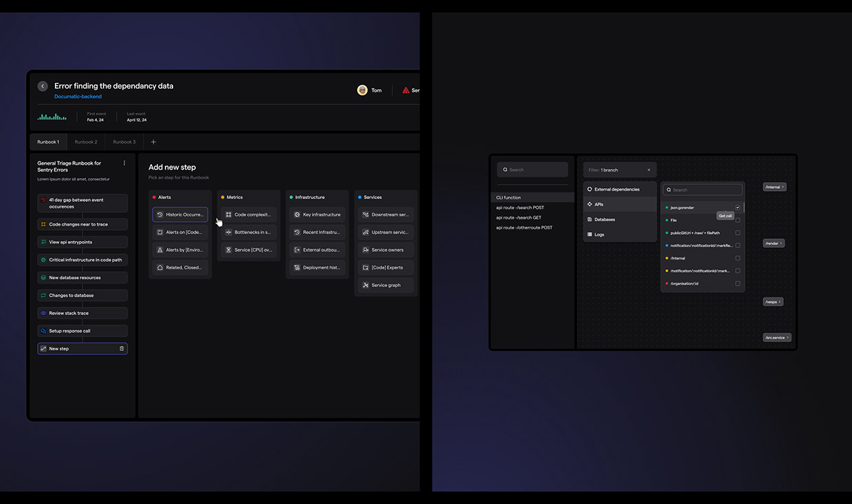Tick the /organisation/:id checkbox
This screenshot has width=852, height=504.
(738, 284)
